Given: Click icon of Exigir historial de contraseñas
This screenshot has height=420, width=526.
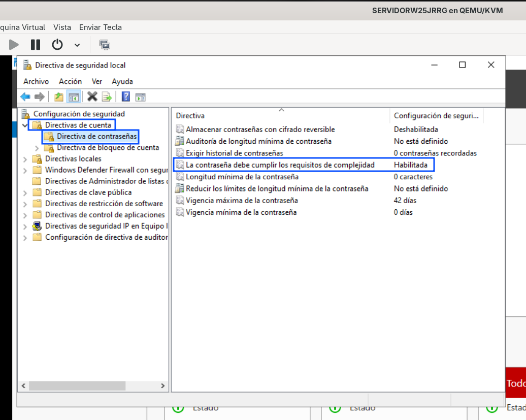Looking at the screenshot, I should [x=180, y=153].
